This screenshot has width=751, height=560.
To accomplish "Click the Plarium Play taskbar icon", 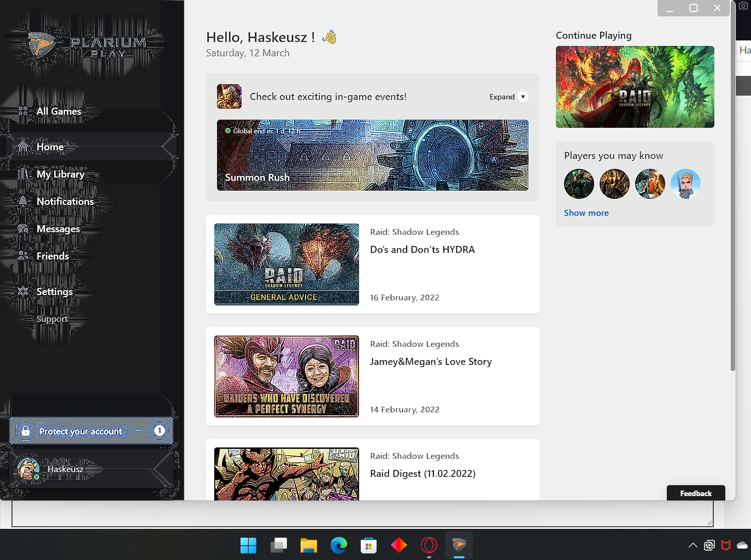I will point(459,545).
